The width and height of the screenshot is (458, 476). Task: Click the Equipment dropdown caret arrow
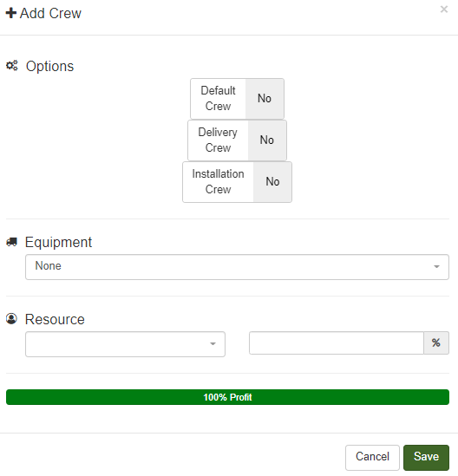(436, 267)
